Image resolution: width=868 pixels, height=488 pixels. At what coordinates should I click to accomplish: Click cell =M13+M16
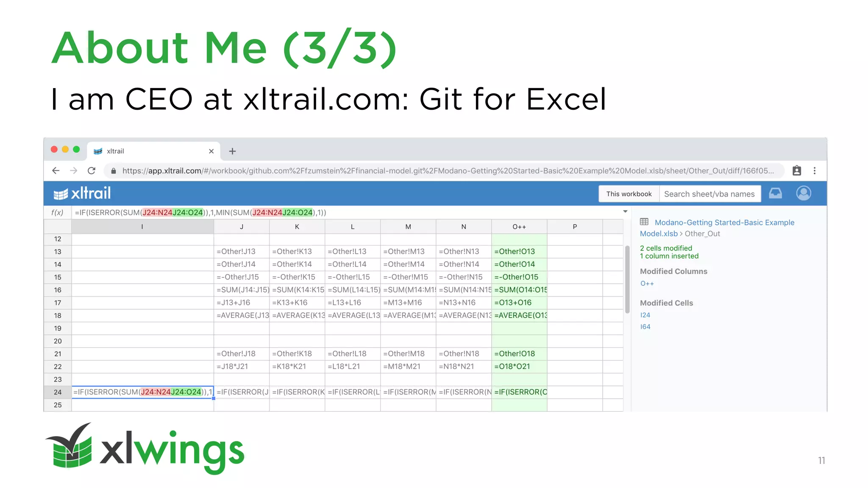(408, 302)
